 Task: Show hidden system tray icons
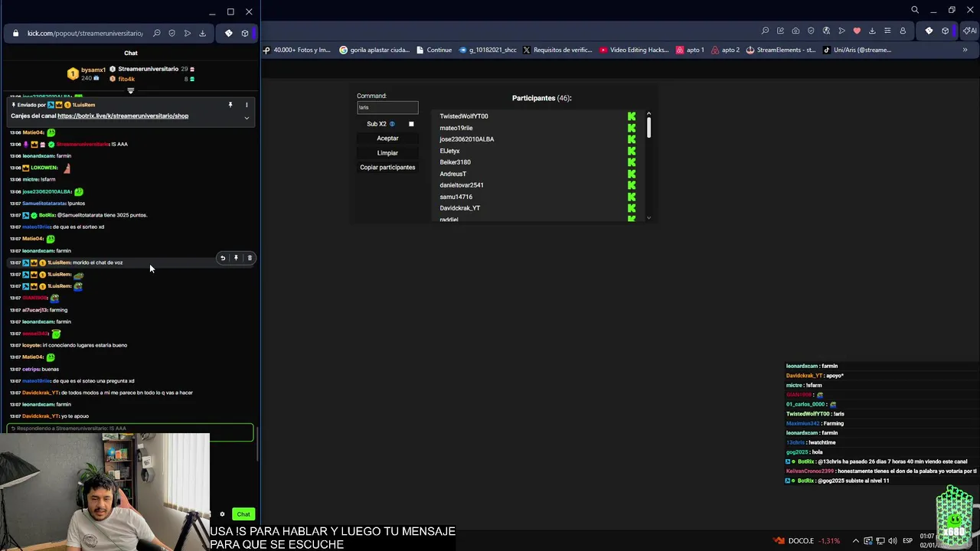[855, 540]
